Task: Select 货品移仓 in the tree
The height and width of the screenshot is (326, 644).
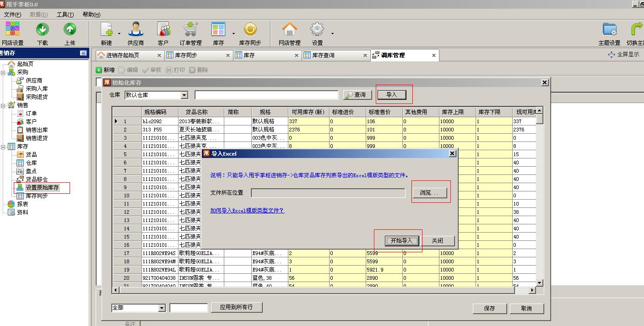Action: [37, 179]
